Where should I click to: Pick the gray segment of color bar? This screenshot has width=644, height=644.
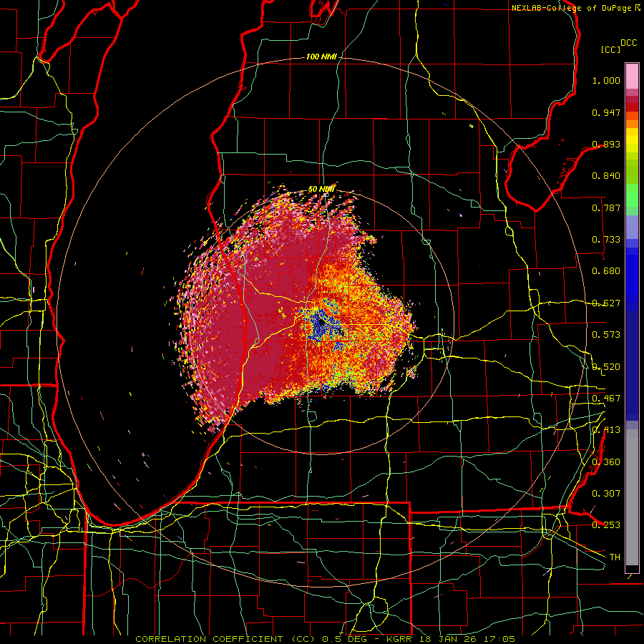click(x=632, y=497)
